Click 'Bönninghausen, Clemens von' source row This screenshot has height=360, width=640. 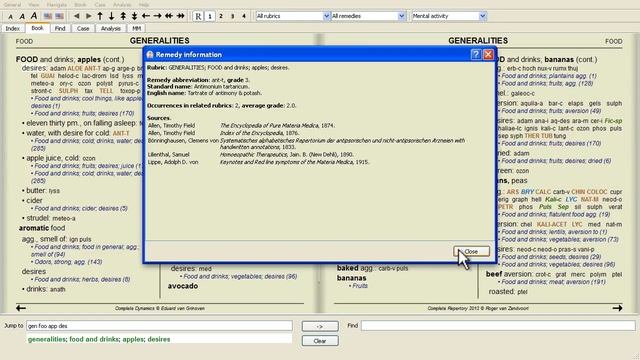coord(306,144)
